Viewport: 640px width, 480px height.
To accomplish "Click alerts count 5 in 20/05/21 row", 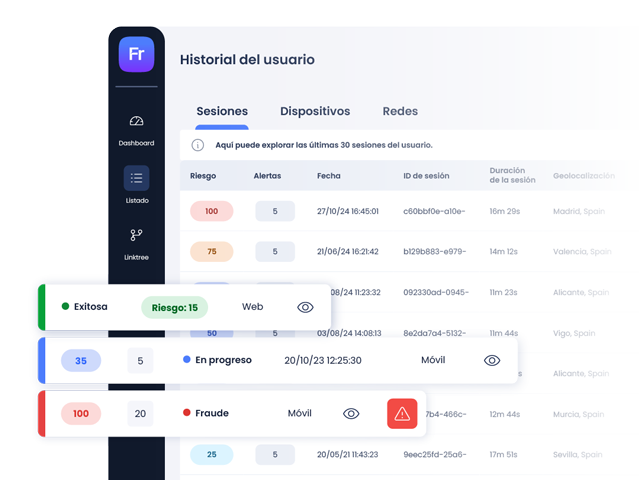I will (275, 454).
